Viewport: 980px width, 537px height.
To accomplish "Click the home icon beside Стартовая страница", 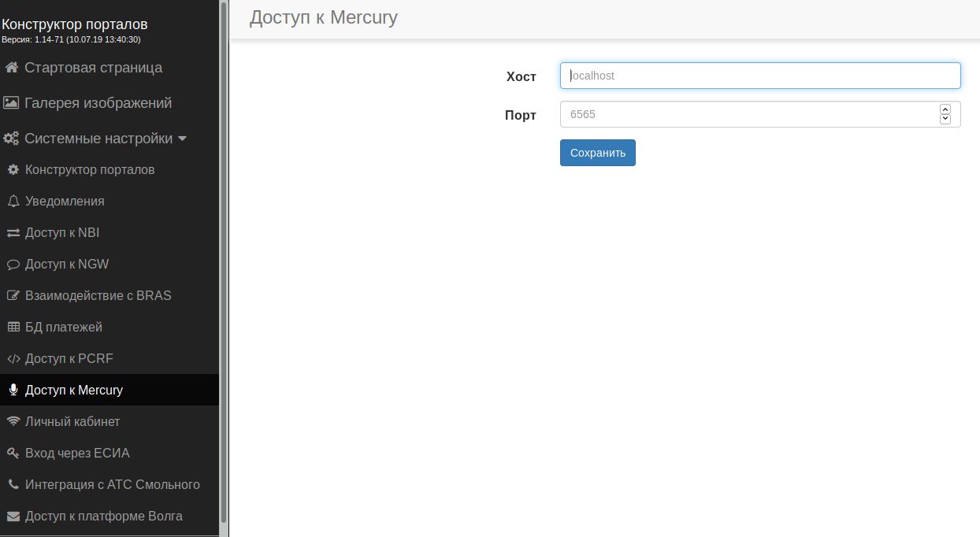I will pyautogui.click(x=12, y=68).
